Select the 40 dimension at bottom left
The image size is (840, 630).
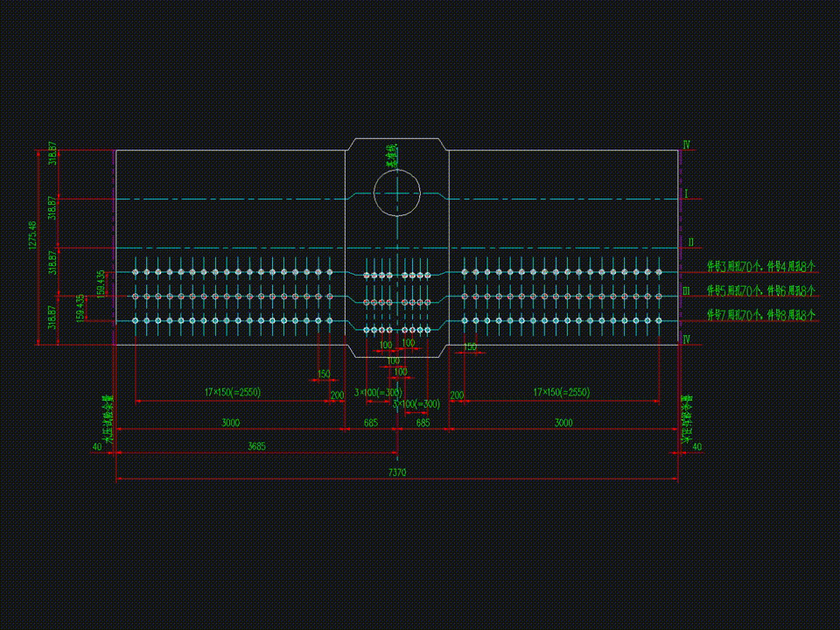click(96, 447)
